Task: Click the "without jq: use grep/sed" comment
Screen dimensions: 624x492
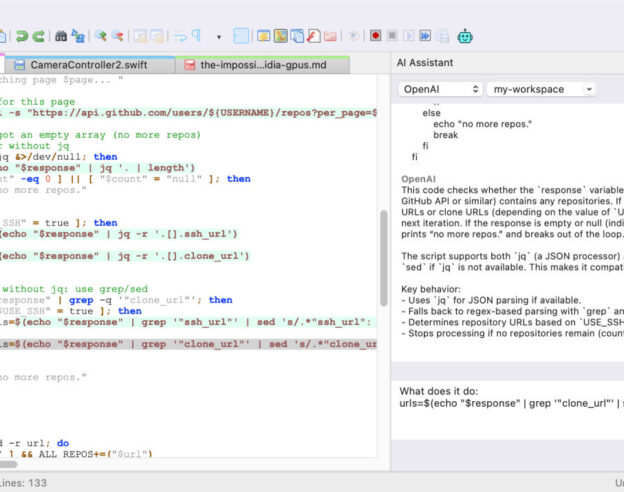Action: tap(75, 289)
